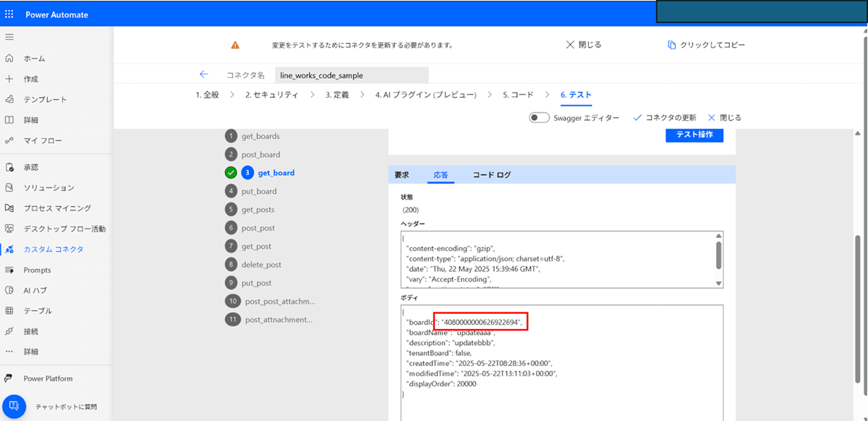Click the checkmark icon beside コネクタの更新
The width and height of the screenshot is (868, 421).
(x=637, y=117)
